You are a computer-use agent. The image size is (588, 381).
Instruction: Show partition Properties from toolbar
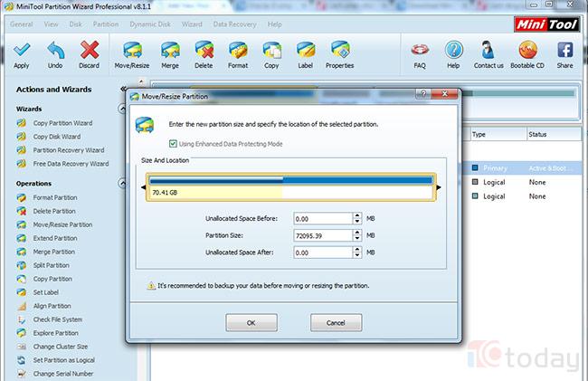pos(340,55)
